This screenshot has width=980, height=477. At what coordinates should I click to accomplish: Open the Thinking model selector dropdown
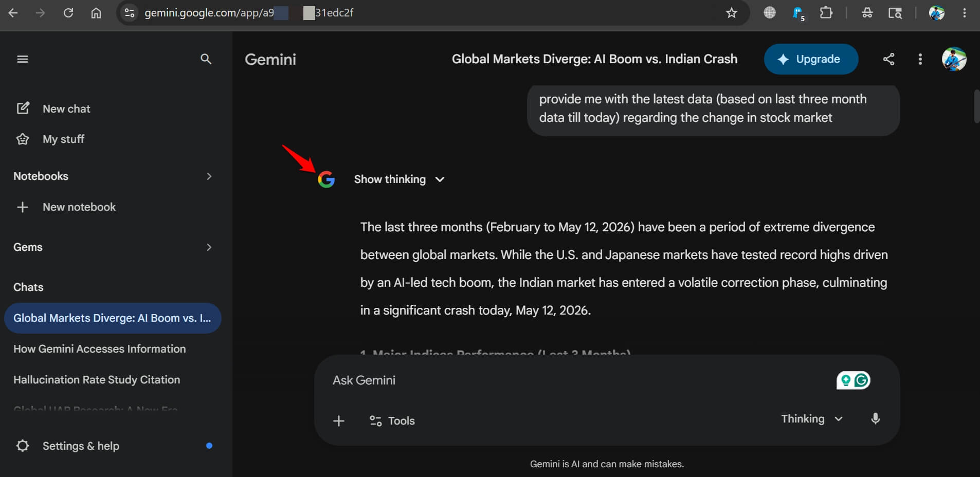(x=812, y=419)
